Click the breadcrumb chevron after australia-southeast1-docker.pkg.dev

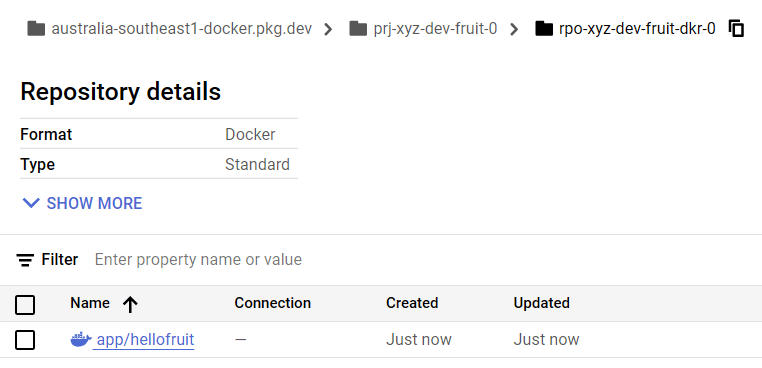[x=329, y=30]
